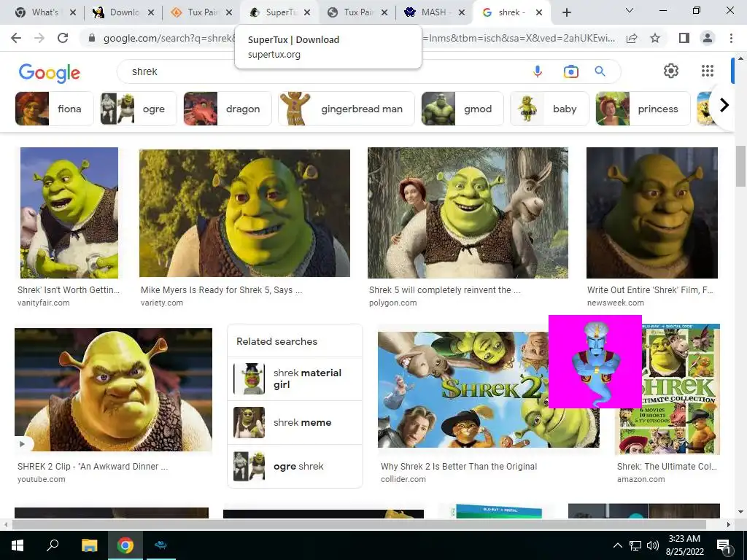Open File Explorer from taskbar
747x560 pixels.
click(x=89, y=545)
